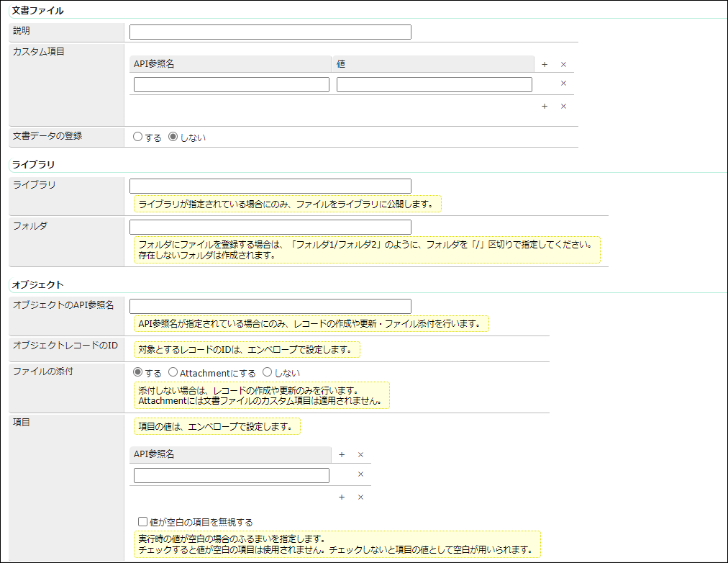Remove 項目 input row using × icon
This screenshot has height=563, width=728.
pyautogui.click(x=360, y=475)
